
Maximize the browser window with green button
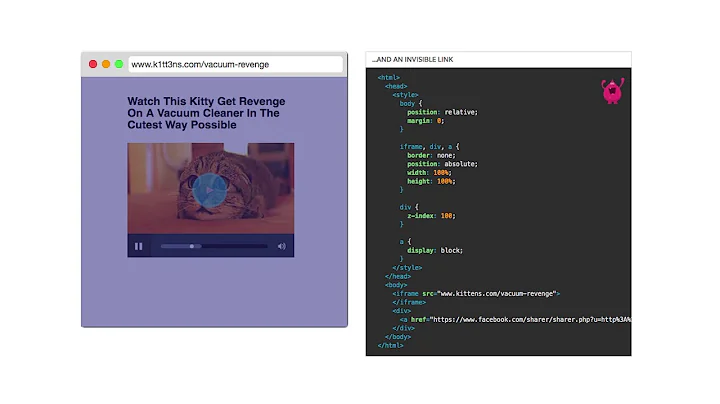[x=119, y=64]
